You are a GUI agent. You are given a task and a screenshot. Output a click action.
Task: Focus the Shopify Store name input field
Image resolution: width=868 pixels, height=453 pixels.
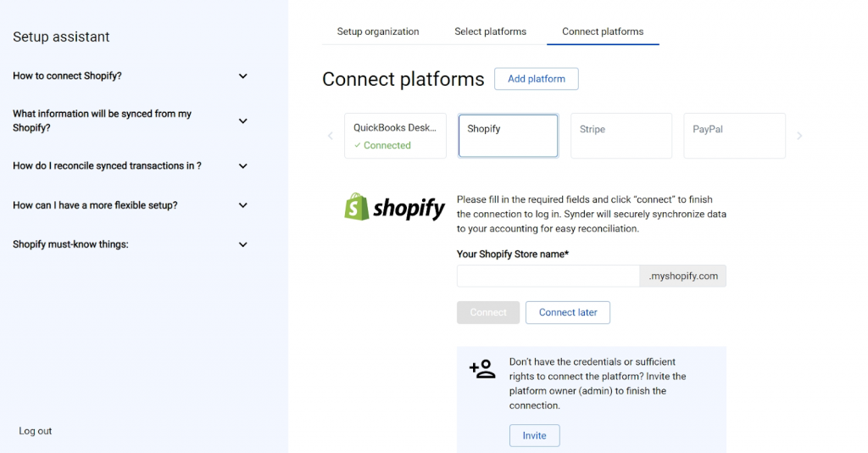[548, 276]
